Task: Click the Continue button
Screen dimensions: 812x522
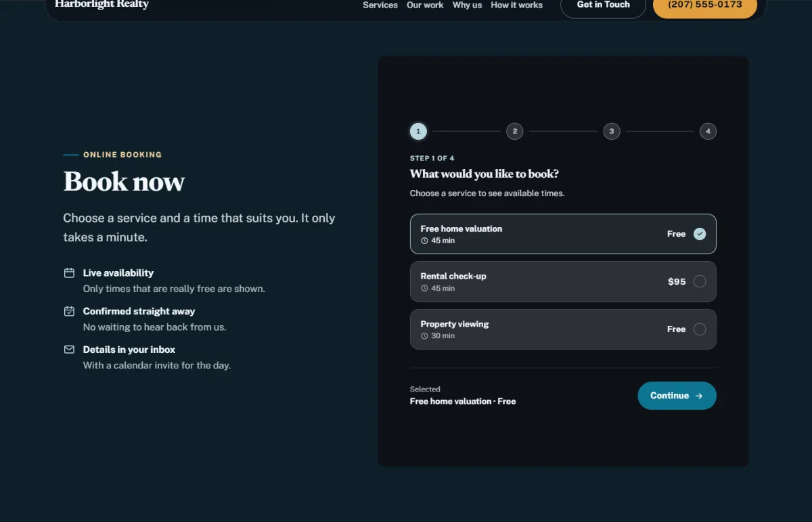Action: tap(677, 396)
